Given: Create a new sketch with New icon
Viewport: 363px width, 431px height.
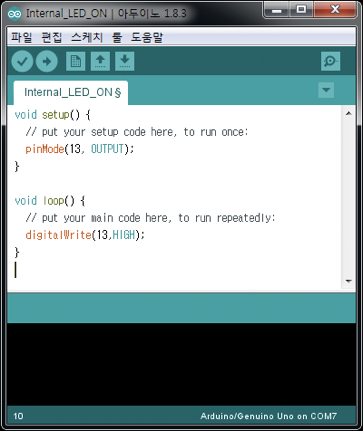Looking at the screenshot, I should tap(76, 61).
